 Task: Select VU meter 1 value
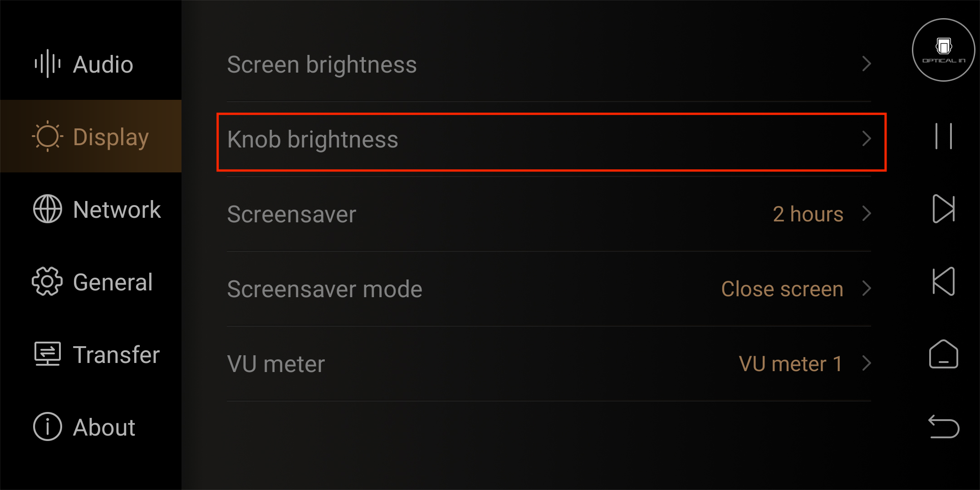791,363
